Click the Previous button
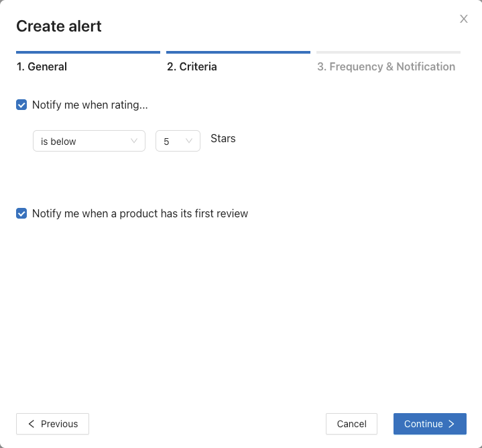The height and width of the screenshot is (448, 482). pyautogui.click(x=52, y=424)
